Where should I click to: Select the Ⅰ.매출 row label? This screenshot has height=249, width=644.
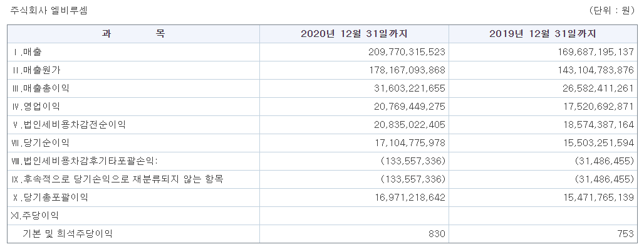[x=27, y=52]
